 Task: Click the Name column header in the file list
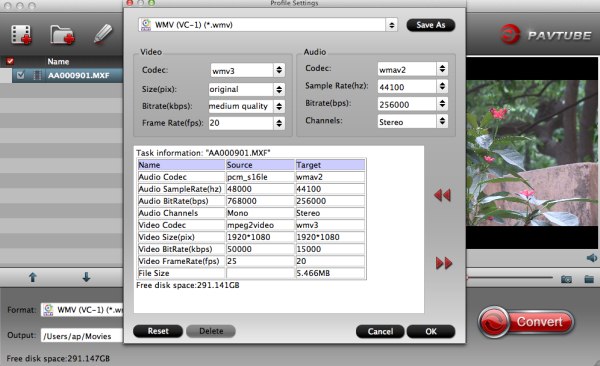[x=58, y=61]
